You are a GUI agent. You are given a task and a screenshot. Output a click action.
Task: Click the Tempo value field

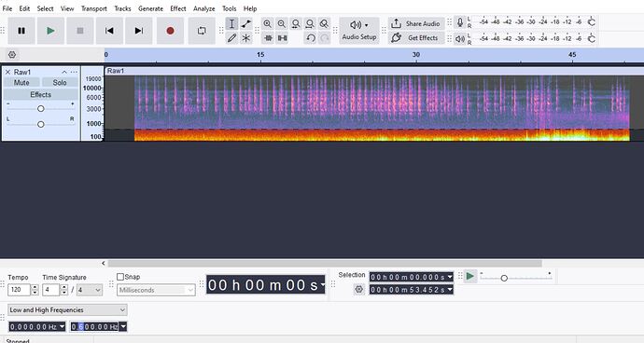click(x=20, y=290)
